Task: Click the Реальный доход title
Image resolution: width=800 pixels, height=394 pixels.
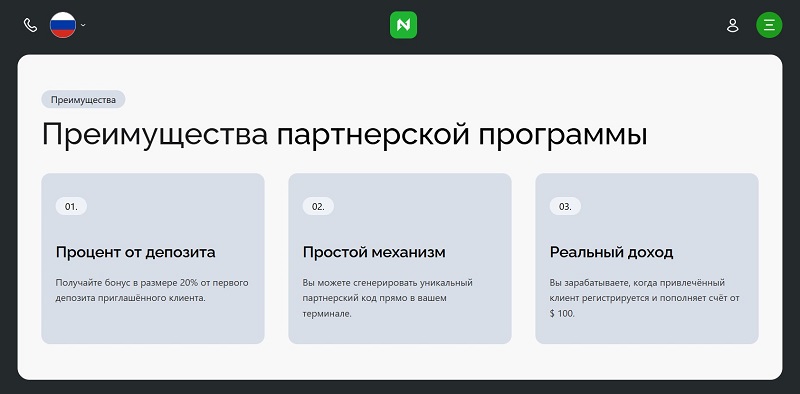Action: 611,252
